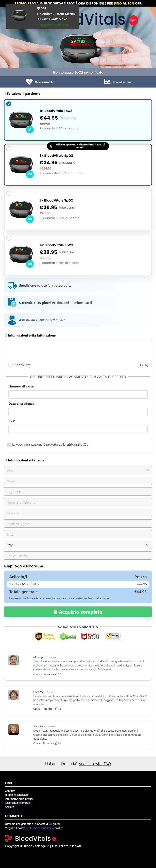
Task: Click the 30-day guarantee return icon
Action: click(12, 303)
